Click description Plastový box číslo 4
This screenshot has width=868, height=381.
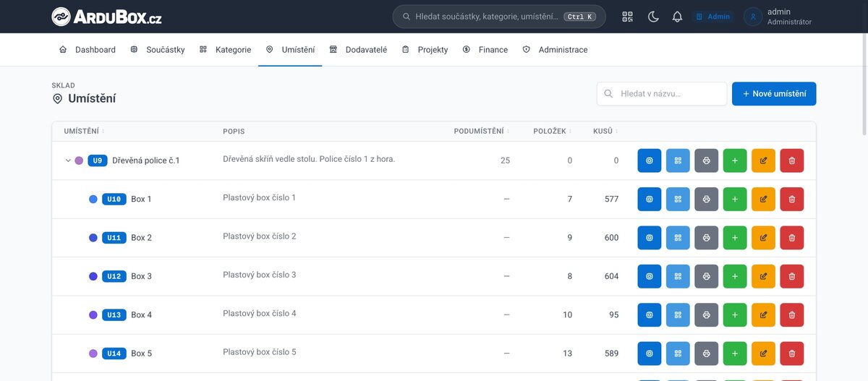[260, 314]
